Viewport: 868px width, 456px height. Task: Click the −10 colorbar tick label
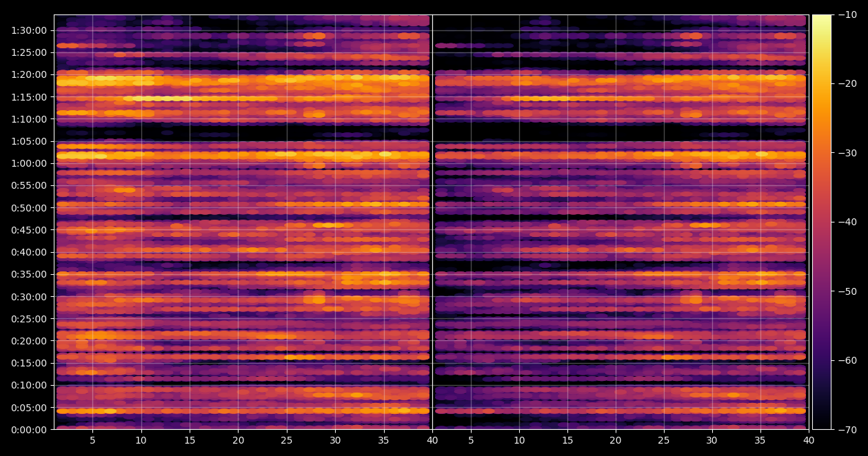[x=847, y=14]
